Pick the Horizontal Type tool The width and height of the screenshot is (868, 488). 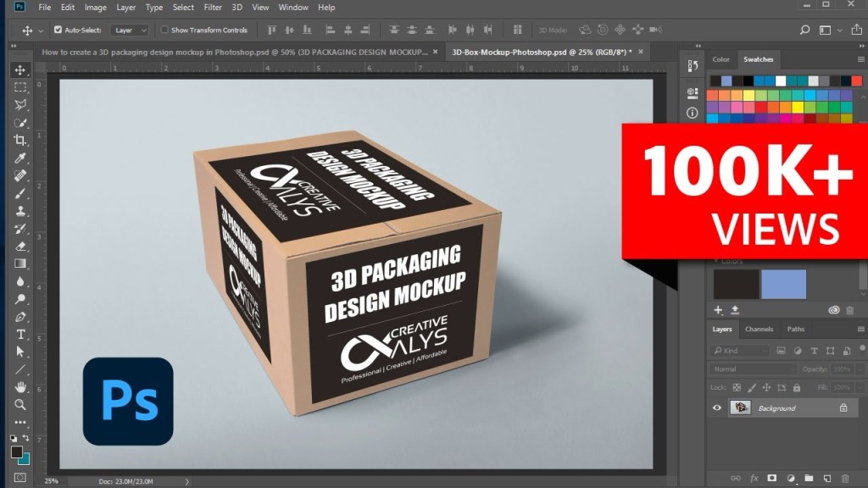point(20,335)
